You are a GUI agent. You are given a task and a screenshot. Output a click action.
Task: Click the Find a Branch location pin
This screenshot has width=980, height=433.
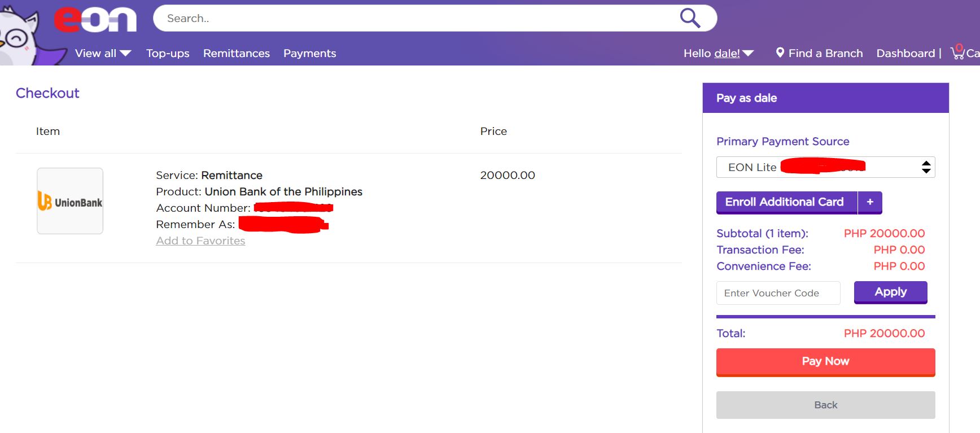click(780, 53)
